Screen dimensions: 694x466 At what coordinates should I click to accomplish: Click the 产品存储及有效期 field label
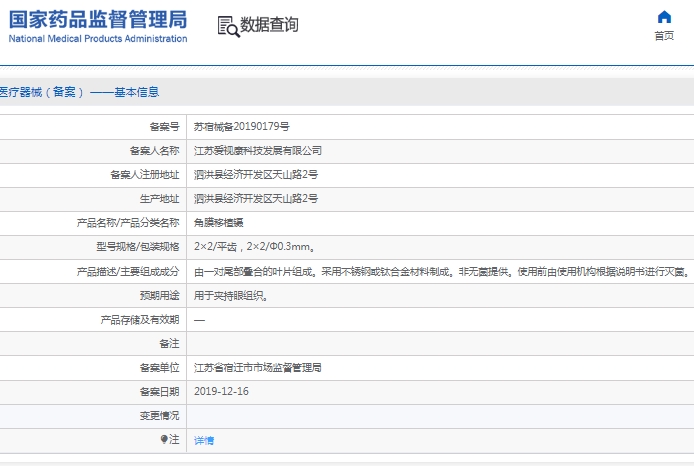(140, 320)
